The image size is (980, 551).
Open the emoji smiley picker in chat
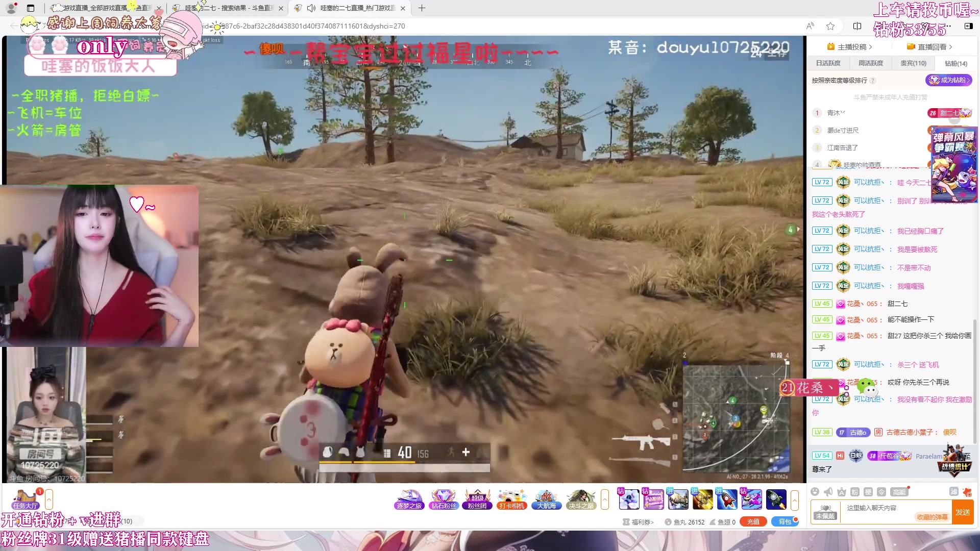[815, 492]
